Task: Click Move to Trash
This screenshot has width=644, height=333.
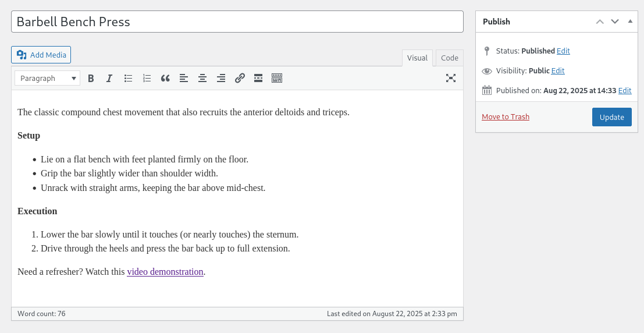Action: 506,117
